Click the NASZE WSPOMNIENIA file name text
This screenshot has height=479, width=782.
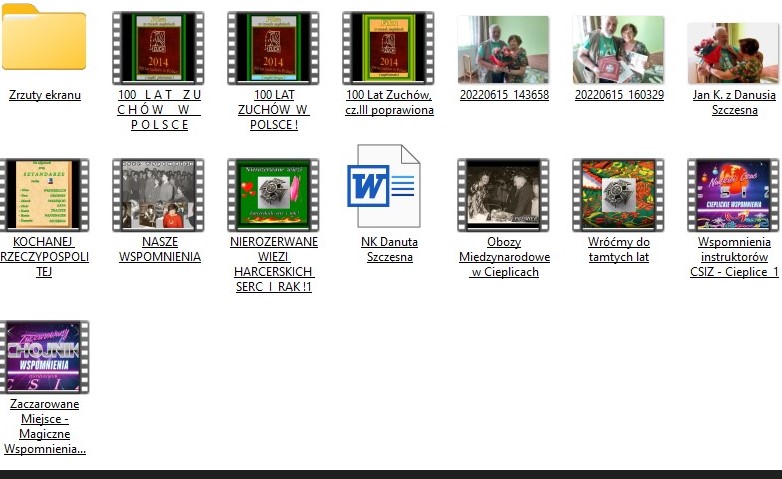pos(159,249)
